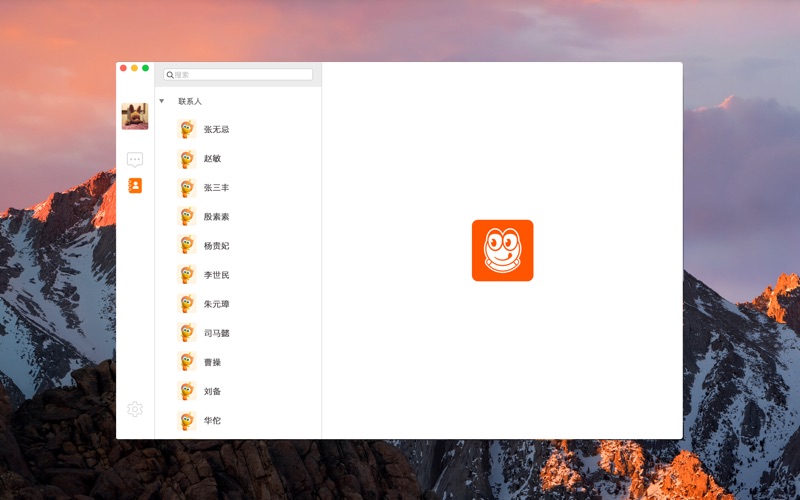Collapse the 联系人 group triangle
This screenshot has height=500, width=800.
tap(162, 101)
